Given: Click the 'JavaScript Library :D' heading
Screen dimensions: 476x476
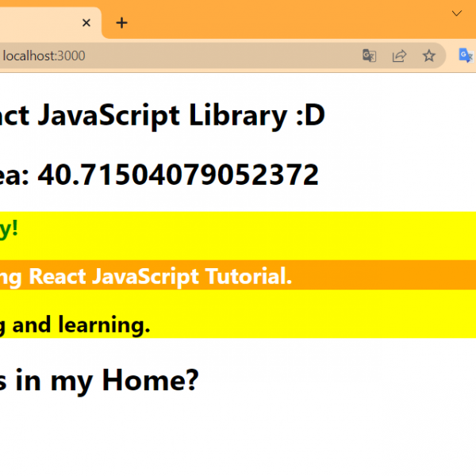Looking at the screenshot, I should click(175, 116).
